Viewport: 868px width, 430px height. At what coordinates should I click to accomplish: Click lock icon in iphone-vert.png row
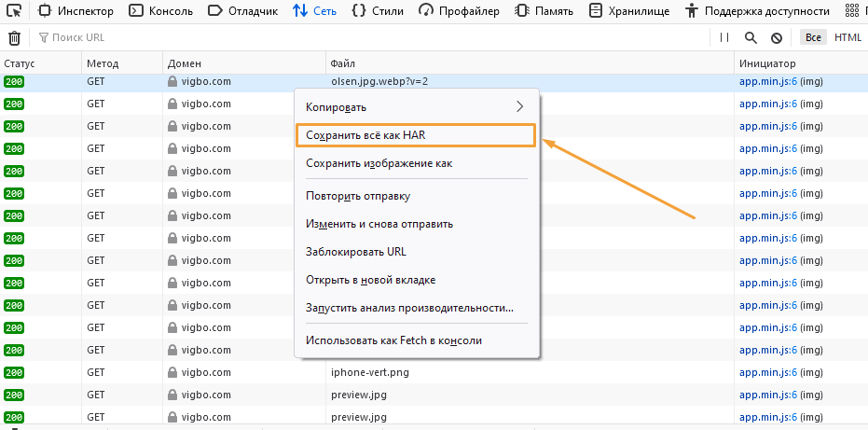point(172,372)
